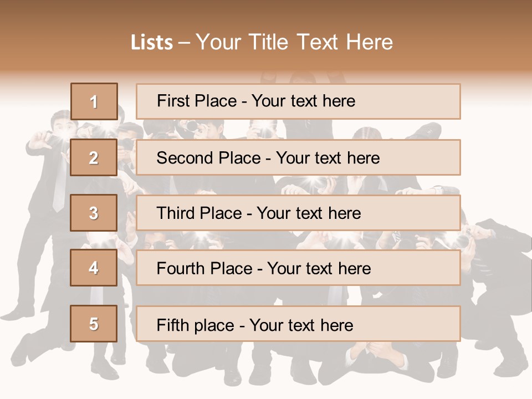This screenshot has width=532, height=399.
Task: Select the number 4 square
Action: coord(94,268)
